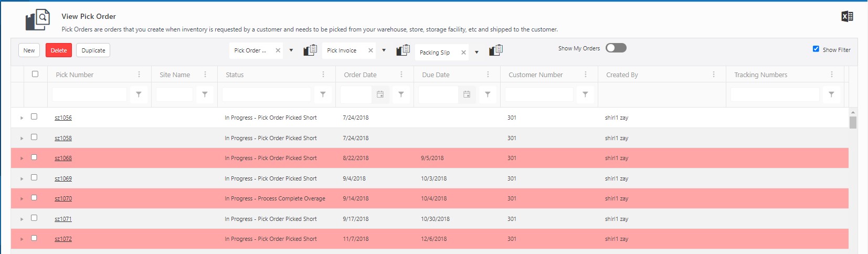Open the Customer Number column options menu

pyautogui.click(x=586, y=75)
